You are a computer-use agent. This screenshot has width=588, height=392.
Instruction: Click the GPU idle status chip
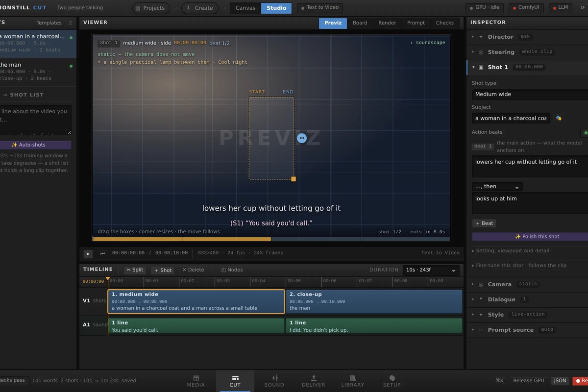[484, 8]
